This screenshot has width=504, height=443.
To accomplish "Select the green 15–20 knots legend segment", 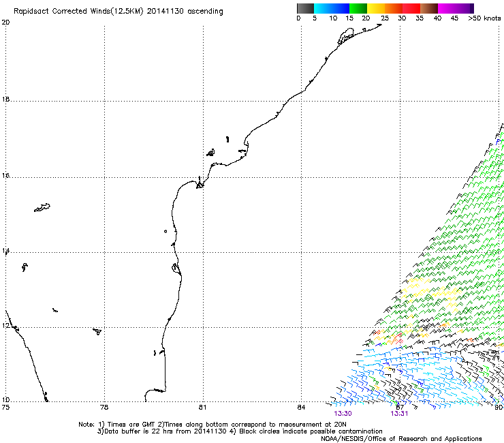I will pos(358,8).
